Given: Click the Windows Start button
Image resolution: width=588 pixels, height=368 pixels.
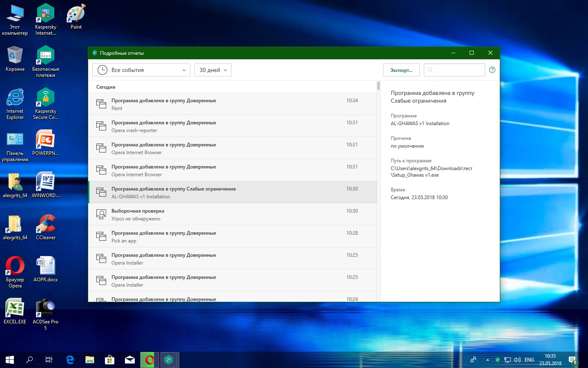Looking at the screenshot, I should click(10, 360).
